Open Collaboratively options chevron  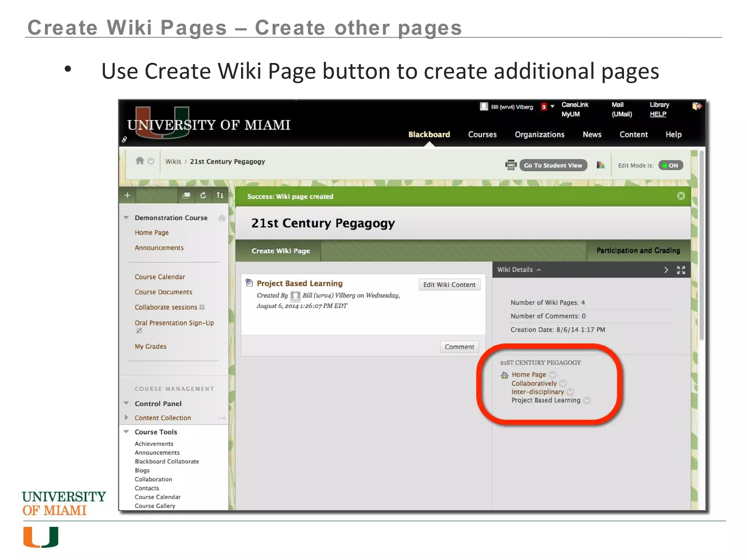pos(563,383)
